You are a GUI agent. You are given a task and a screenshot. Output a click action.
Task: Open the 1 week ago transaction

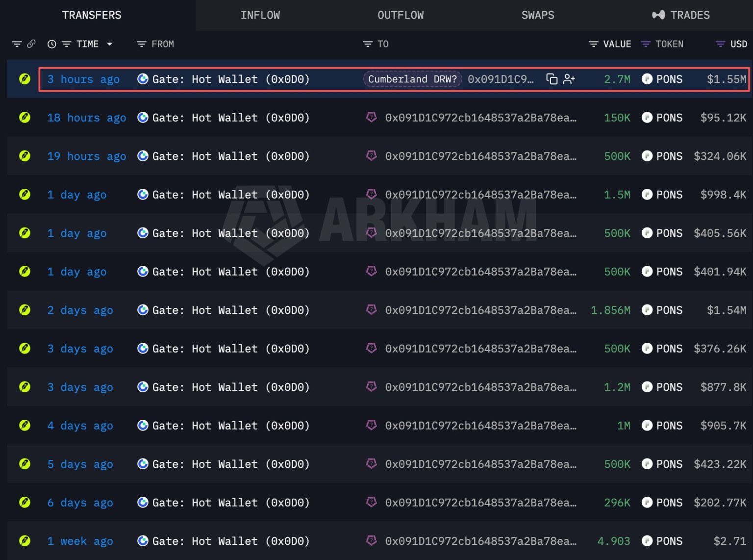click(80, 541)
